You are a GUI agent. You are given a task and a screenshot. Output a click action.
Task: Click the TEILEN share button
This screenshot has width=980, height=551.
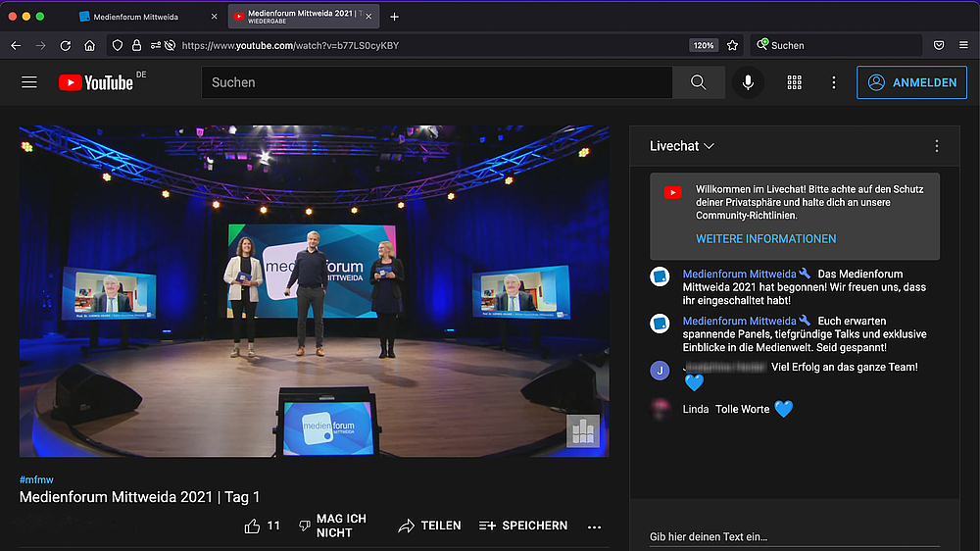(x=430, y=526)
